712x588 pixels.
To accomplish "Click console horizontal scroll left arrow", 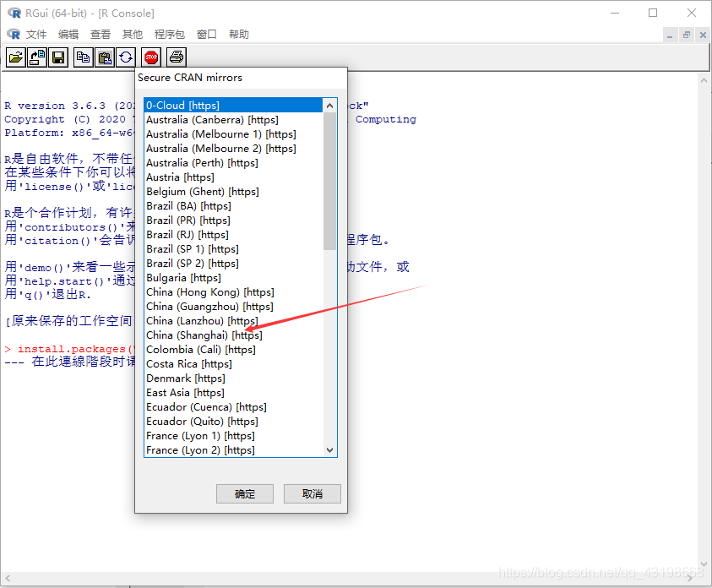I will 8,578.
